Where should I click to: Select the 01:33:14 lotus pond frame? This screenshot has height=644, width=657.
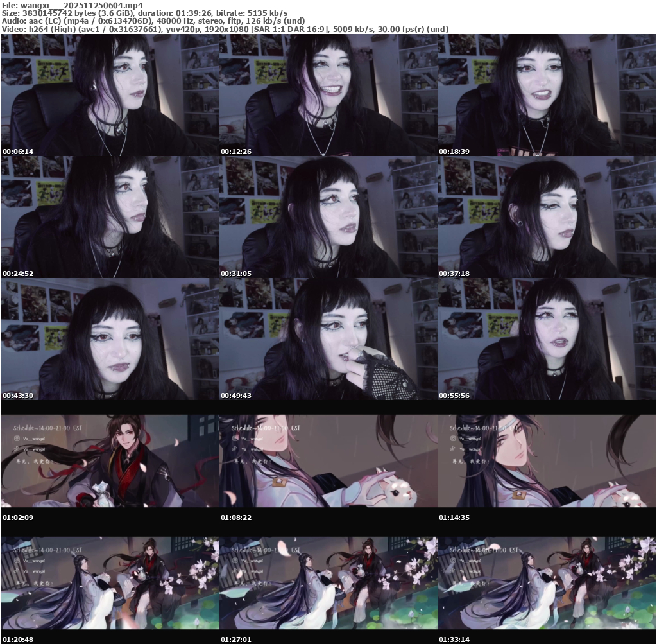pos(547,583)
